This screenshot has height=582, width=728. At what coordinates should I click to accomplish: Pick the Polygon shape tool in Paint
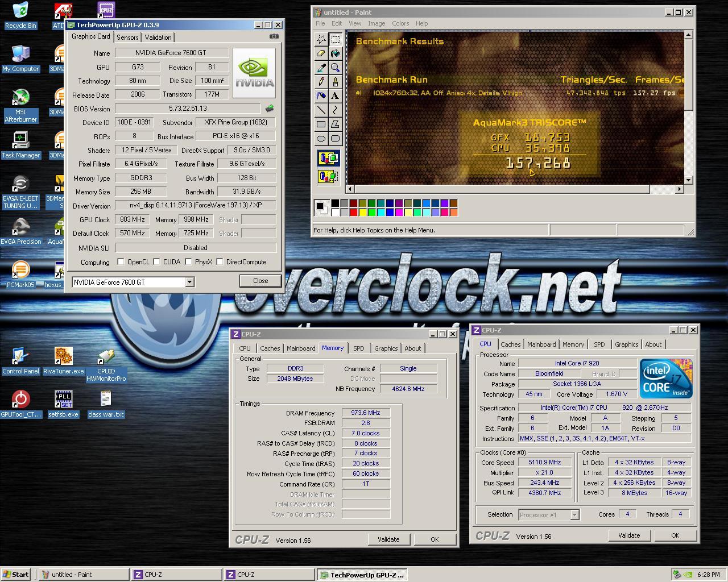click(336, 124)
